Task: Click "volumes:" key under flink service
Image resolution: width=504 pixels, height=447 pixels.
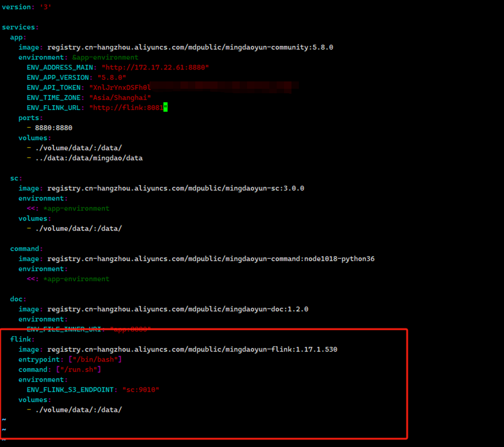Action: click(x=35, y=400)
